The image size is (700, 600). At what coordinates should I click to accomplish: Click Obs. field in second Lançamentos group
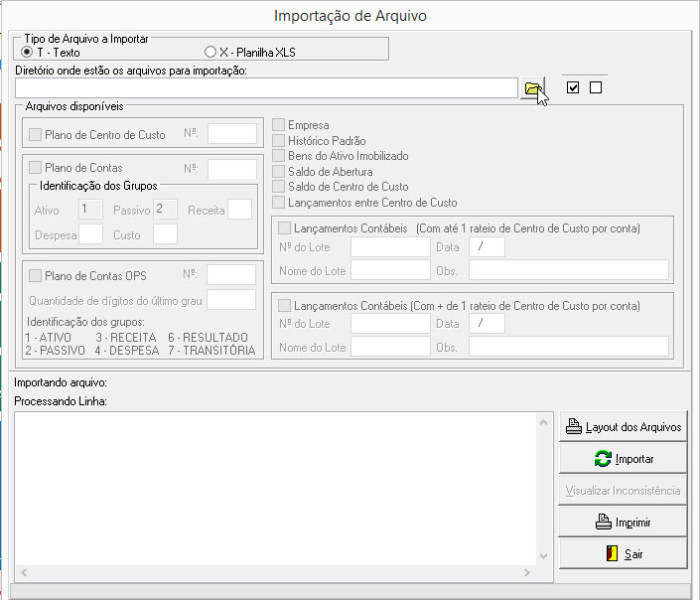pyautogui.click(x=569, y=347)
